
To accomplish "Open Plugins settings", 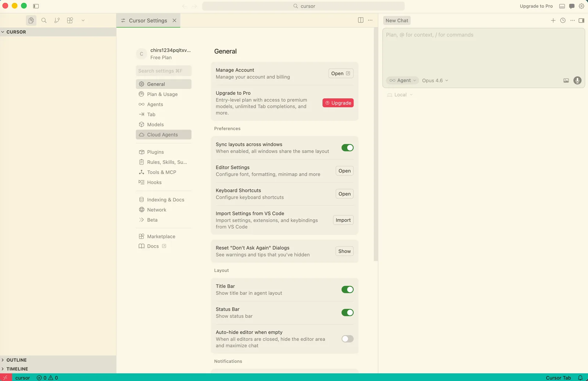I will click(x=164, y=152).
